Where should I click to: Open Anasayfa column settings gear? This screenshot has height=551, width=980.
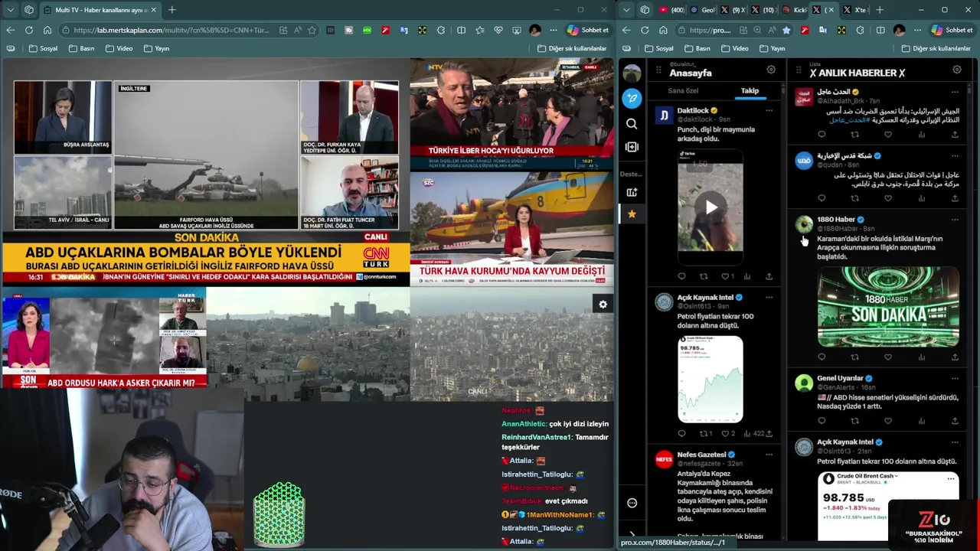coord(771,70)
